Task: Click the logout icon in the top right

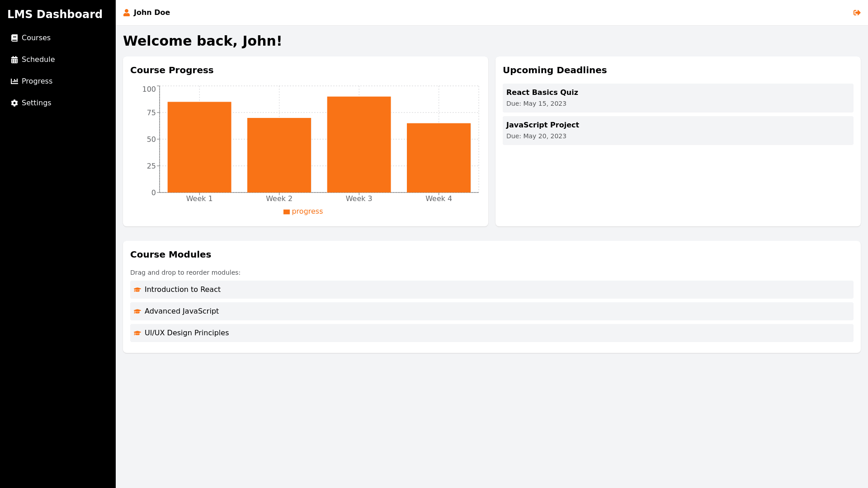Action: [x=857, y=13]
